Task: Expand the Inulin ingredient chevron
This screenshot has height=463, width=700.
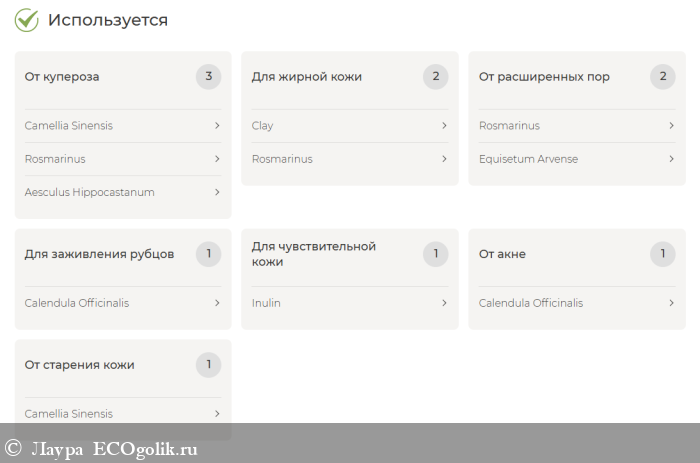Action: [x=444, y=303]
